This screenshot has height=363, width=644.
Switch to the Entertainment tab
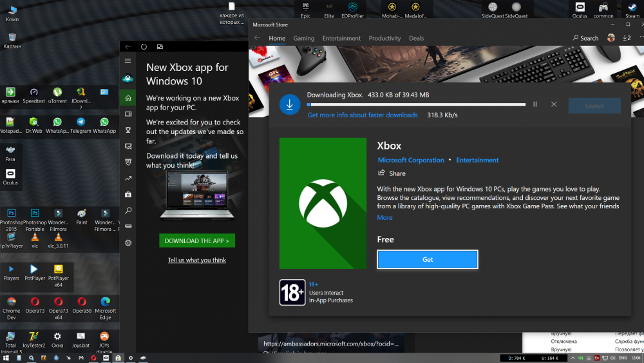[341, 38]
